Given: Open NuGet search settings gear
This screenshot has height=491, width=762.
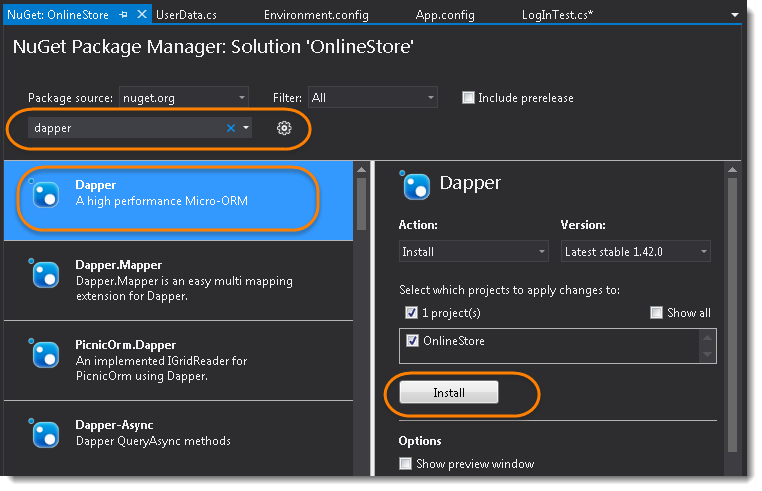Looking at the screenshot, I should (284, 128).
